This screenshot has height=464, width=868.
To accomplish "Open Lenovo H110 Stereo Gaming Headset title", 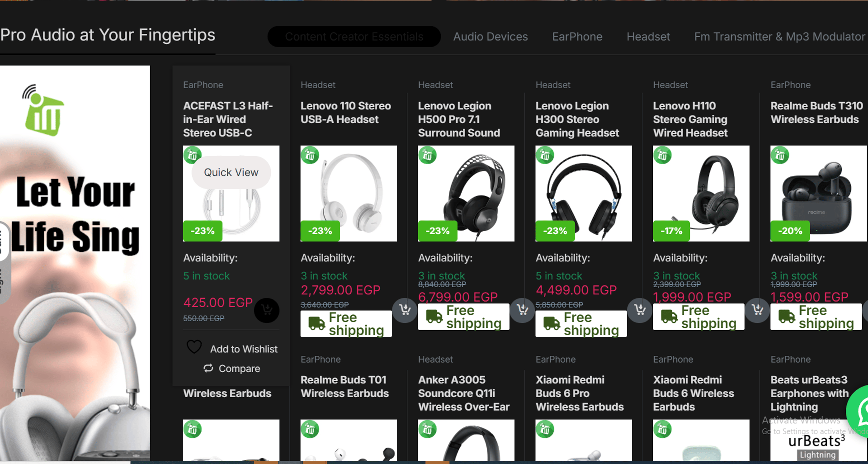I will coord(691,119).
